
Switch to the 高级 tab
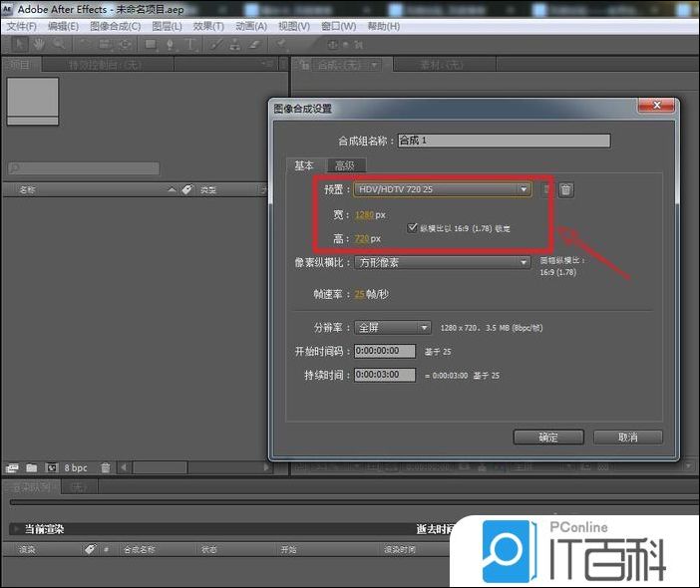[345, 165]
